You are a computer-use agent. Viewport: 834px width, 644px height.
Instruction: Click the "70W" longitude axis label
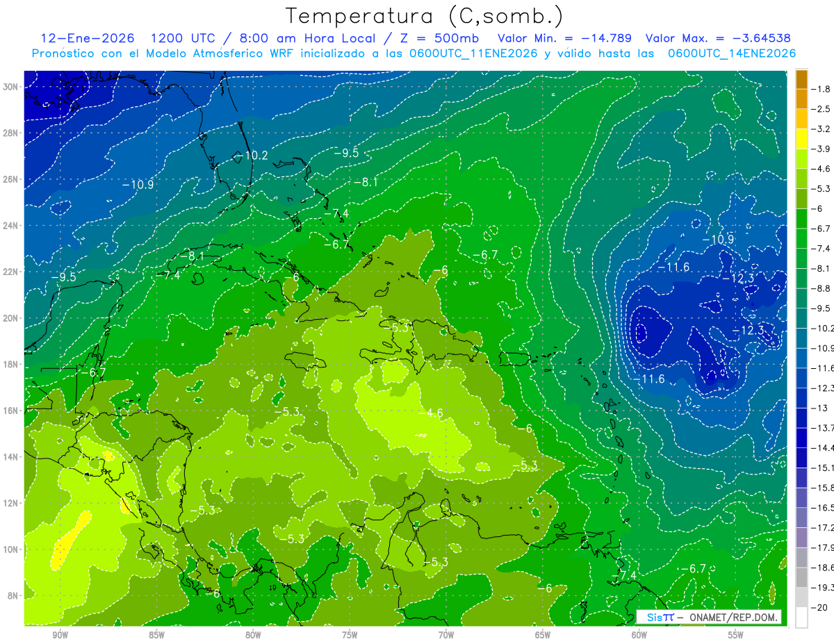(446, 635)
